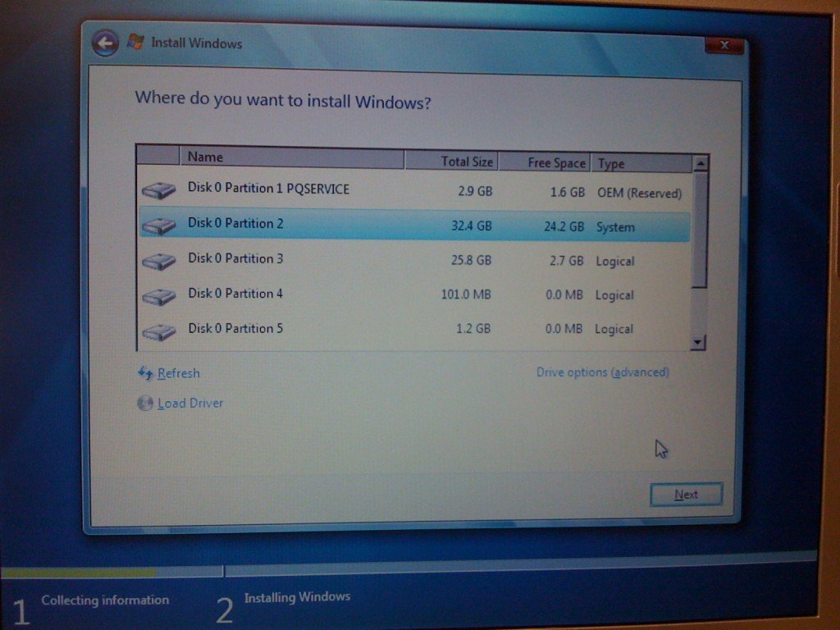The width and height of the screenshot is (840, 630).
Task: Click the Next button
Action: 686,495
